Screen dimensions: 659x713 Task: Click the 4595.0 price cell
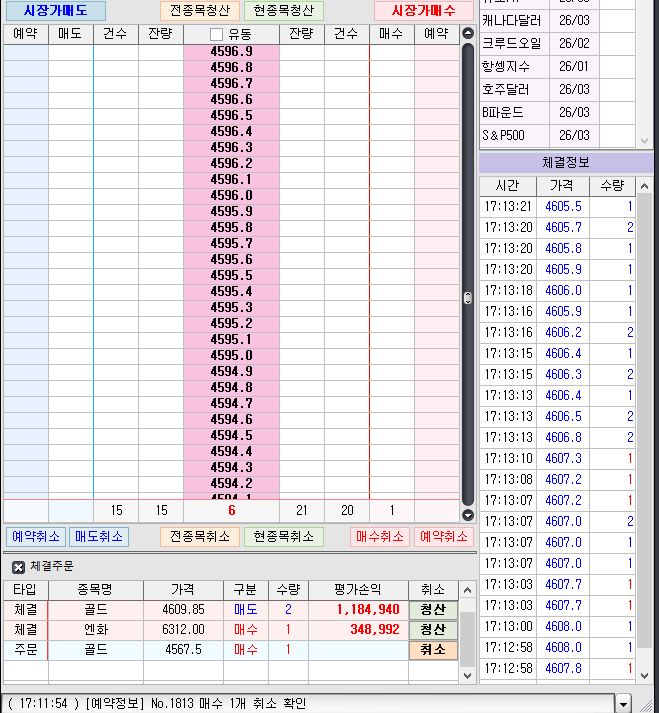(231, 355)
